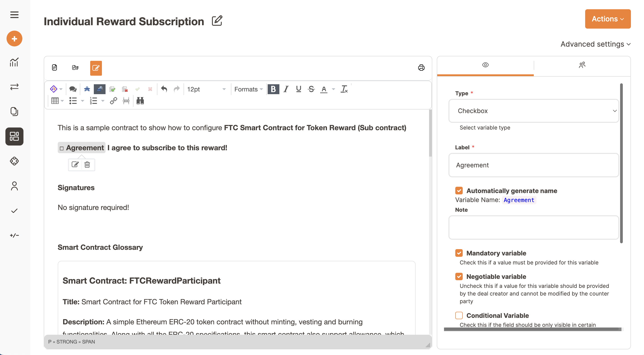This screenshot has width=644, height=355.
Task: Open the 12pt font size dropdown
Action: 207,89
